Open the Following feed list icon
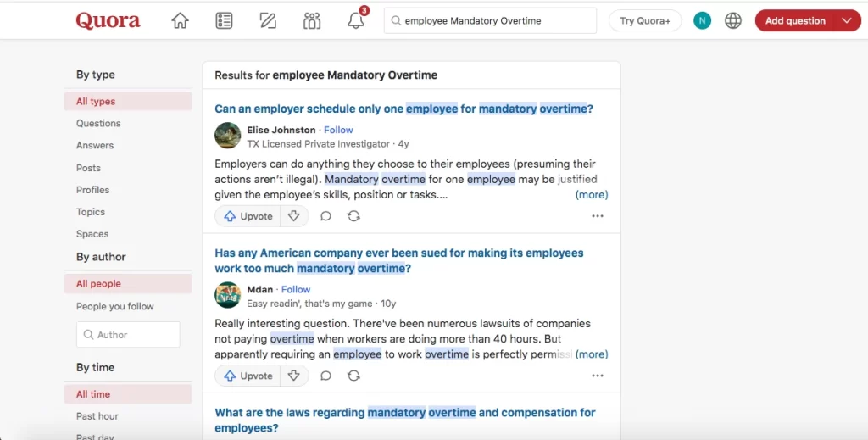Image resolution: width=868 pixels, height=440 pixels. click(224, 21)
